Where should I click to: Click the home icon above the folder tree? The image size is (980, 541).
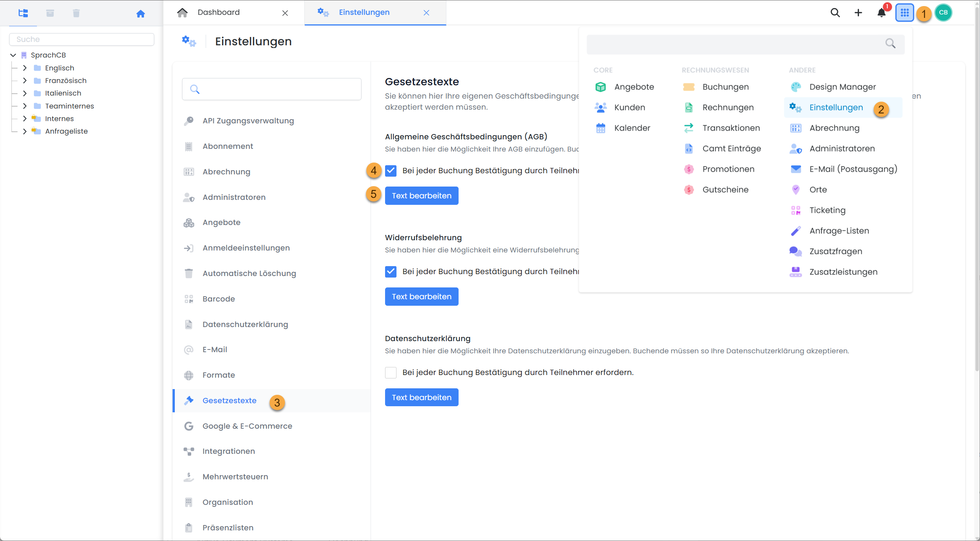(141, 13)
